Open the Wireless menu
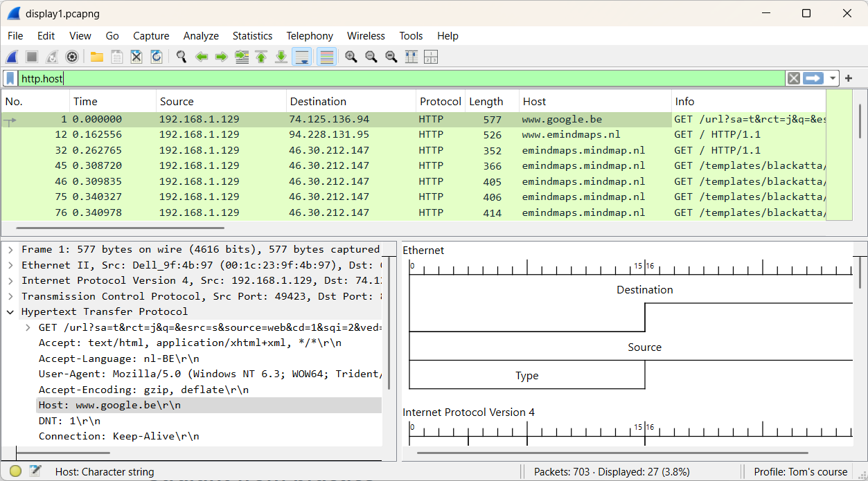The height and width of the screenshot is (481, 868). pos(366,36)
